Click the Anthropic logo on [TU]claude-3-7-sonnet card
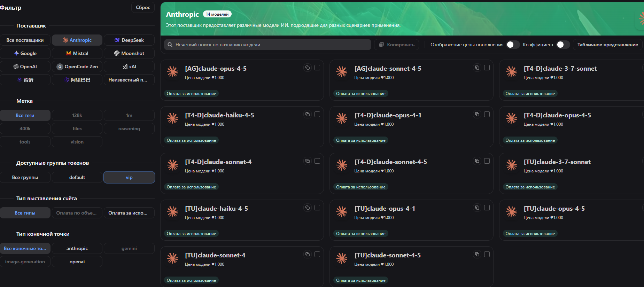This screenshot has height=287, width=644. point(511,165)
